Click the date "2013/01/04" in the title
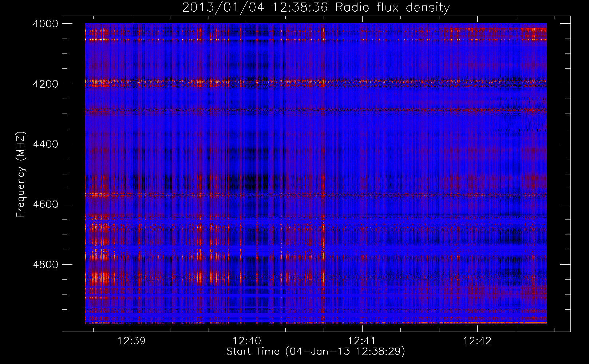589x364 pixels. point(223,7)
